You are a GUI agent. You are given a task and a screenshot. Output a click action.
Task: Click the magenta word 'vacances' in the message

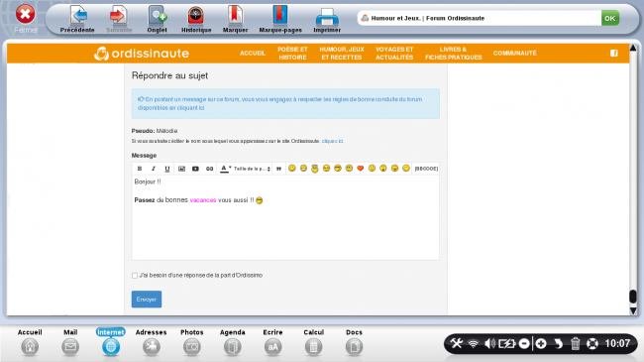coord(203,200)
